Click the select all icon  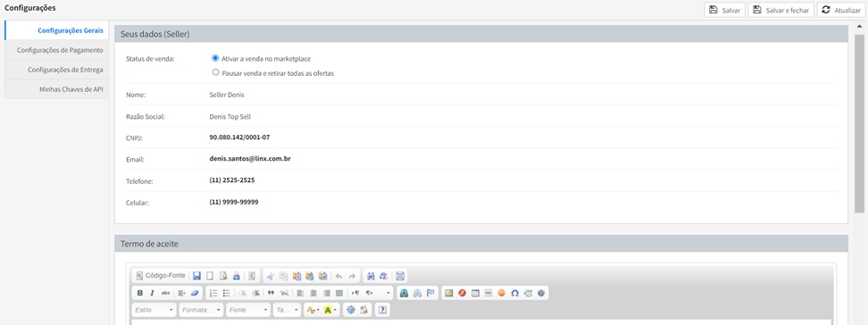(x=400, y=276)
